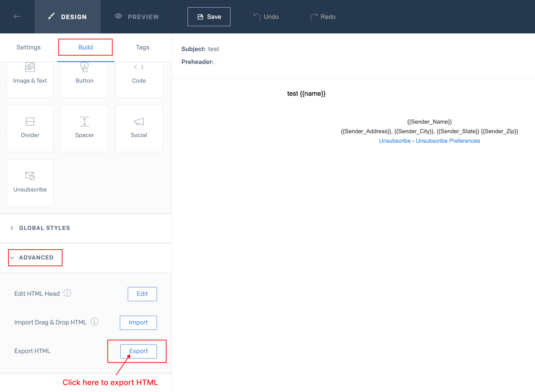This screenshot has width=535, height=392.
Task: Select the Divider module
Action: [x=30, y=128]
